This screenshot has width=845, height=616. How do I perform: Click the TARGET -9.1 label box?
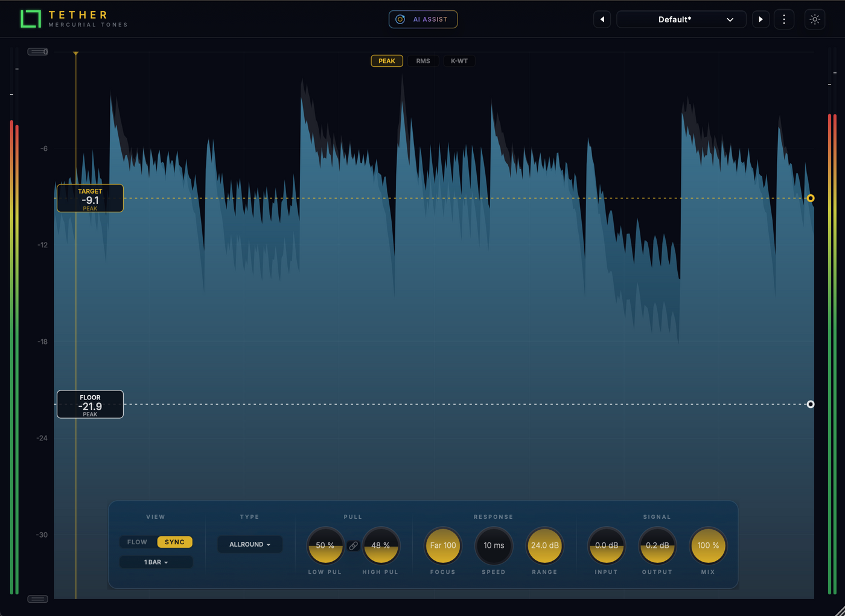pyautogui.click(x=90, y=198)
